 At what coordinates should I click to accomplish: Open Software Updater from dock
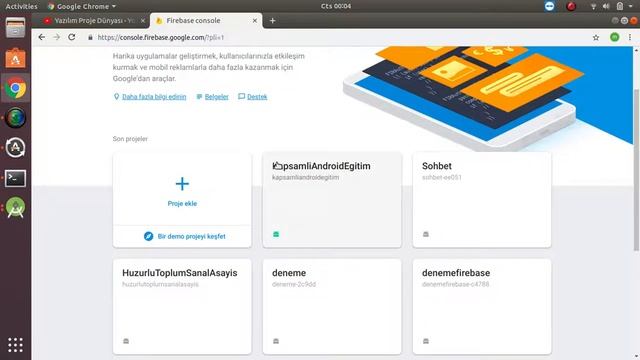tap(16, 148)
